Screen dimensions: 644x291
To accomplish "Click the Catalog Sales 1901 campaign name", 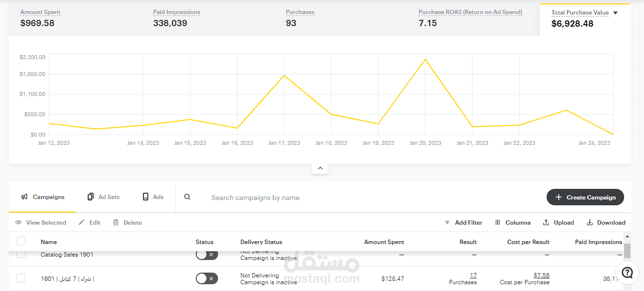I will [x=67, y=255].
